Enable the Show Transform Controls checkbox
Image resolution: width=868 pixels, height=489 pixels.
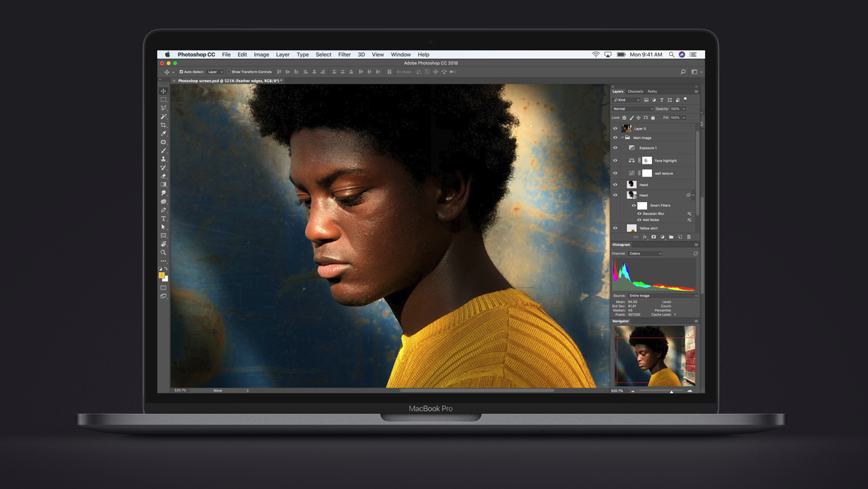pos(229,72)
